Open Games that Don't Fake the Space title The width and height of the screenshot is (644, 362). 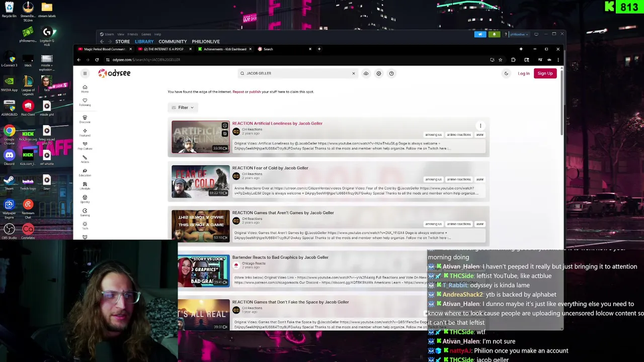coord(290,302)
